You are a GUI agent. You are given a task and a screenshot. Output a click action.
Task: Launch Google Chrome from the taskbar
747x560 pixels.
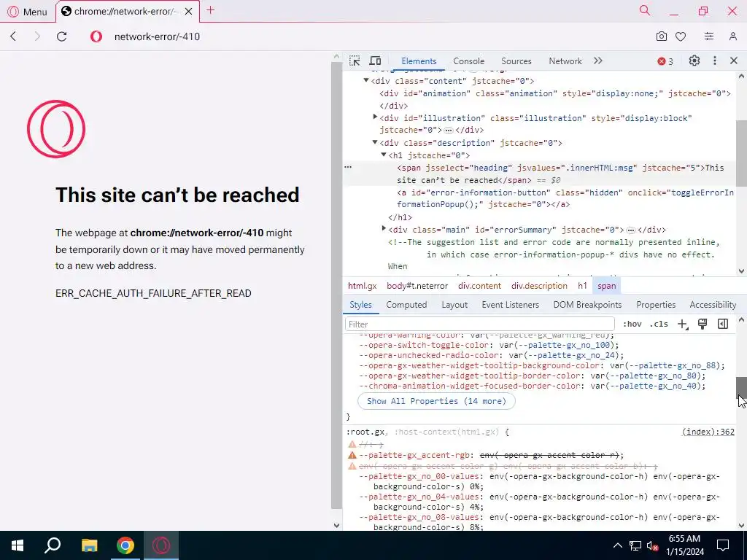point(125,545)
